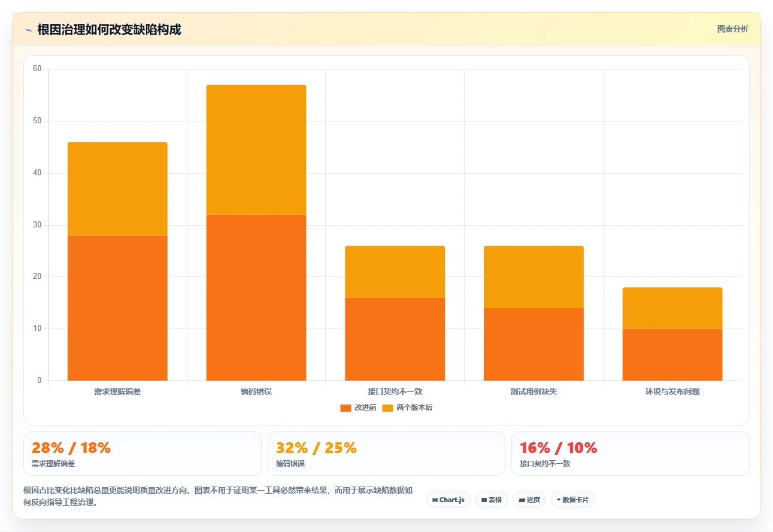
Task: Click the bar icon in the 进度 chip
Action: [x=522, y=500]
